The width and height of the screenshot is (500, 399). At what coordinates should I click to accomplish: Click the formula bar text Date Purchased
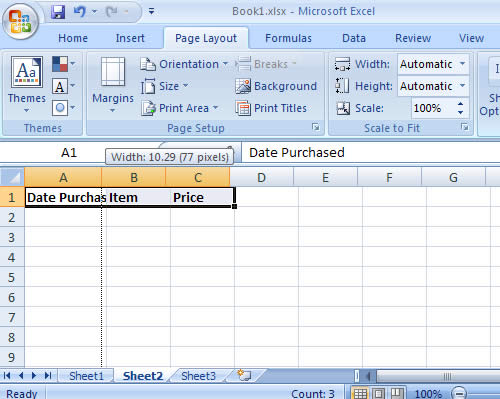click(x=297, y=153)
